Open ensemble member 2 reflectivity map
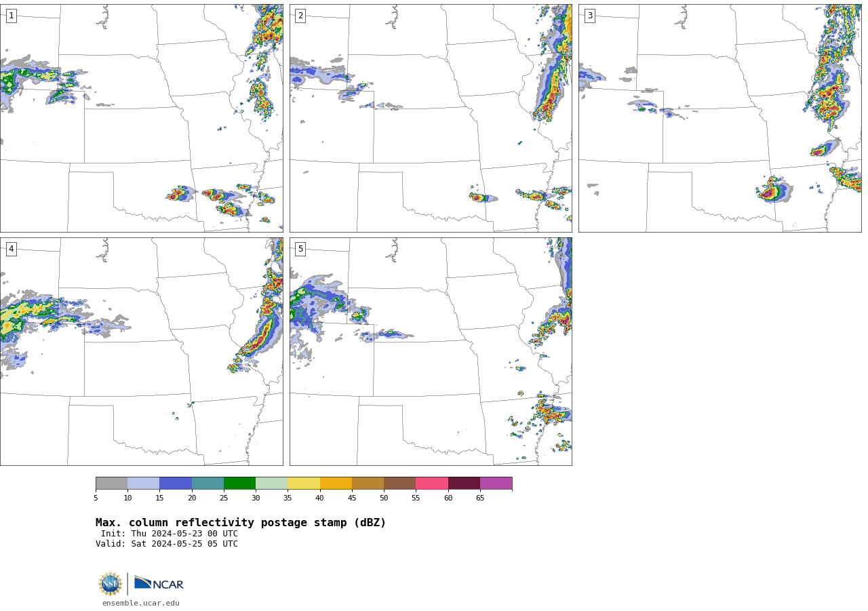 (431, 118)
